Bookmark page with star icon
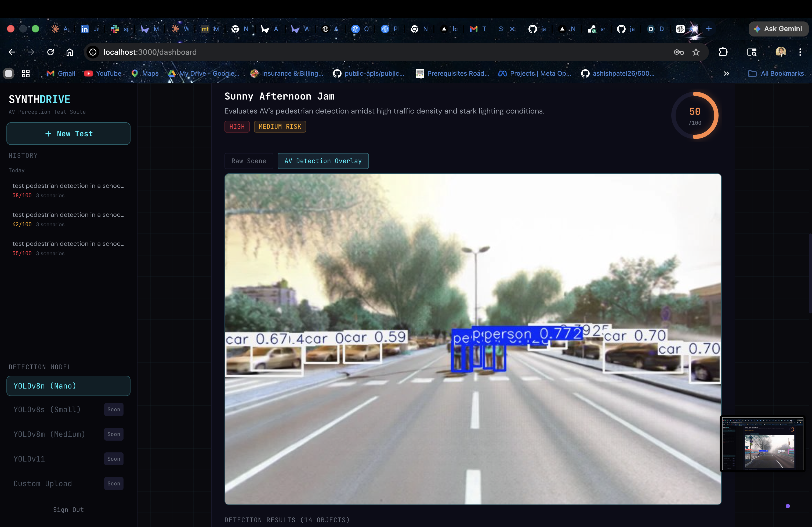This screenshot has height=527, width=812. tap(696, 52)
